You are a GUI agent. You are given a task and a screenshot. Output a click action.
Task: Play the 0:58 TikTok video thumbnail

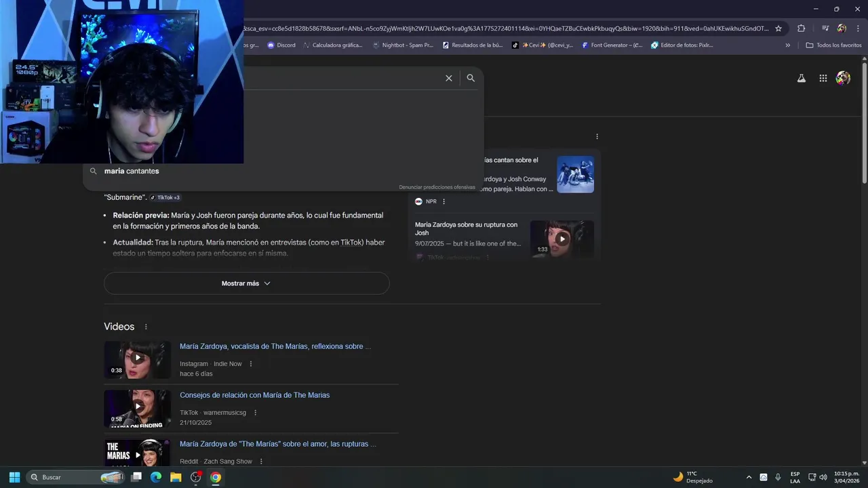[138, 408]
